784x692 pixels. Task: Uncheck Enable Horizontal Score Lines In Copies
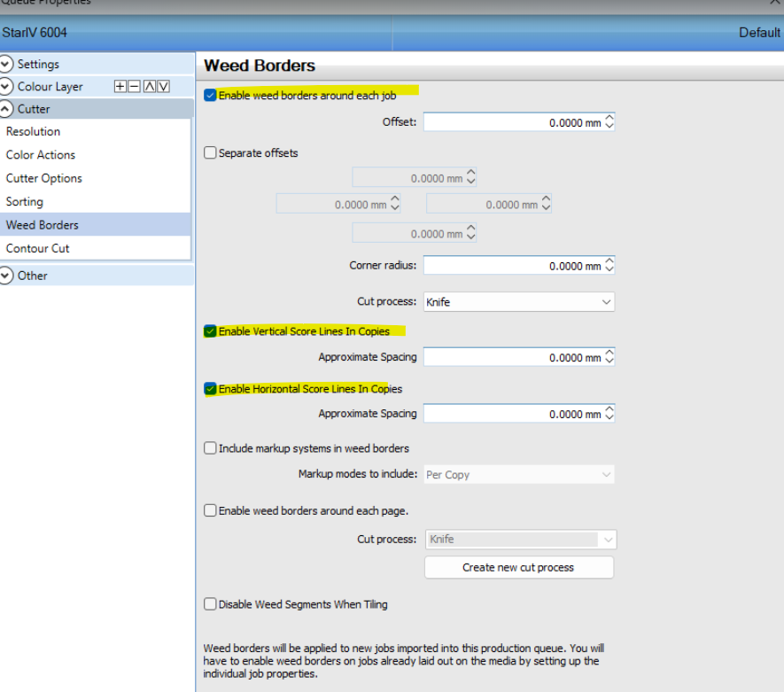(x=210, y=388)
